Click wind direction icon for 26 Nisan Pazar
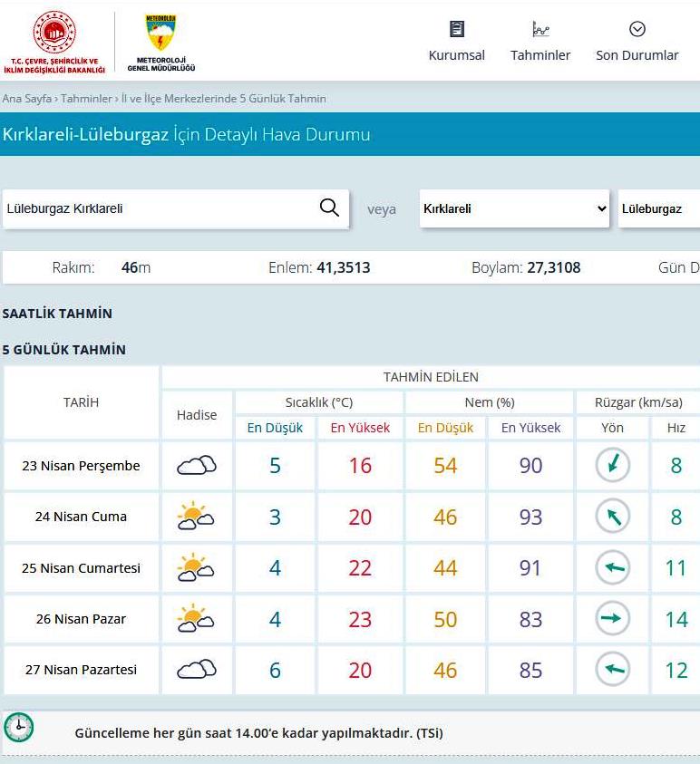 click(x=612, y=619)
